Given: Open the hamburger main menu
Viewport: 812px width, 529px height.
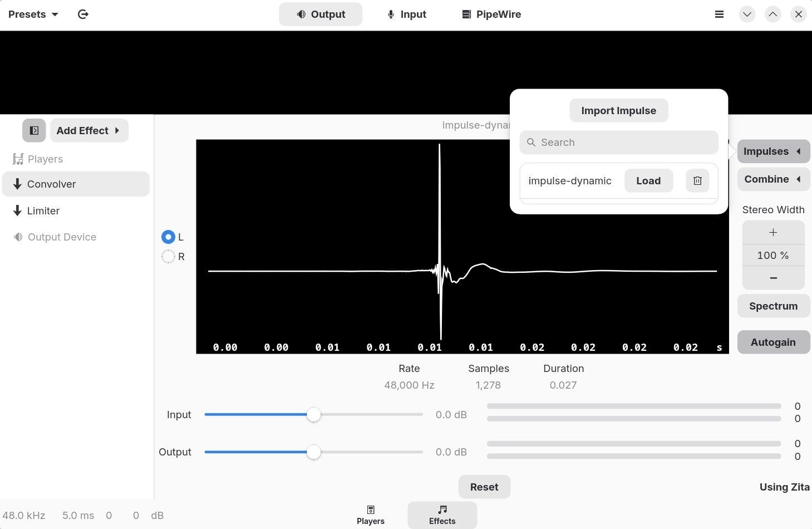Looking at the screenshot, I should [719, 14].
